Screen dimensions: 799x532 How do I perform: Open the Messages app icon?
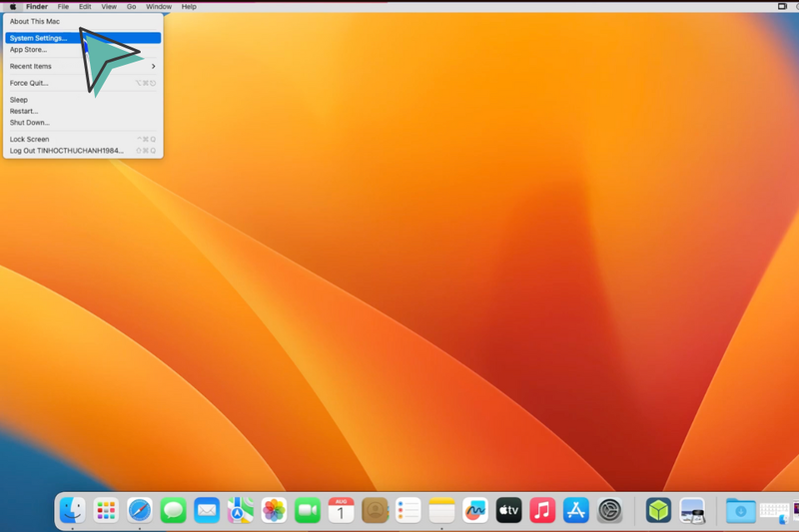pos(173,510)
